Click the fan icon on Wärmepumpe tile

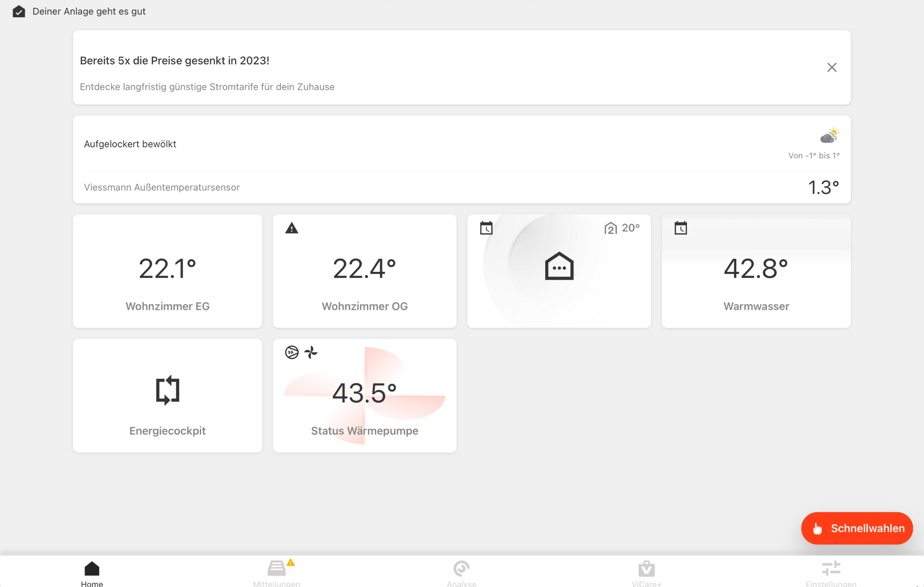pos(311,352)
